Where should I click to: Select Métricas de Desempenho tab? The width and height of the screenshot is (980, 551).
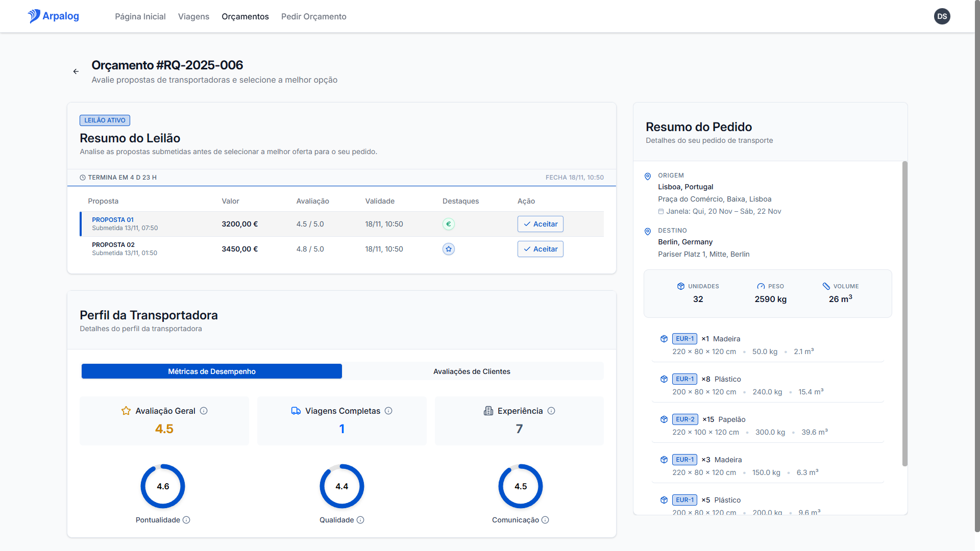coord(211,371)
